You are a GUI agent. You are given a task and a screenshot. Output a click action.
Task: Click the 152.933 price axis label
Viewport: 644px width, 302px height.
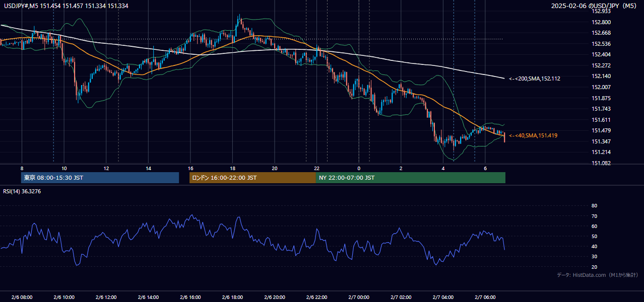[x=601, y=11]
